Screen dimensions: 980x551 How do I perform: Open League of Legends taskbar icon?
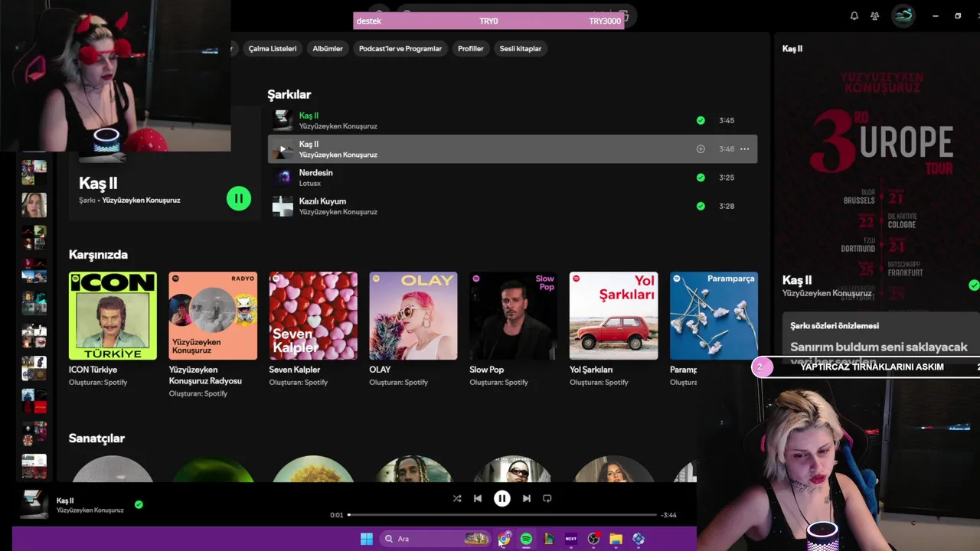[x=548, y=539]
